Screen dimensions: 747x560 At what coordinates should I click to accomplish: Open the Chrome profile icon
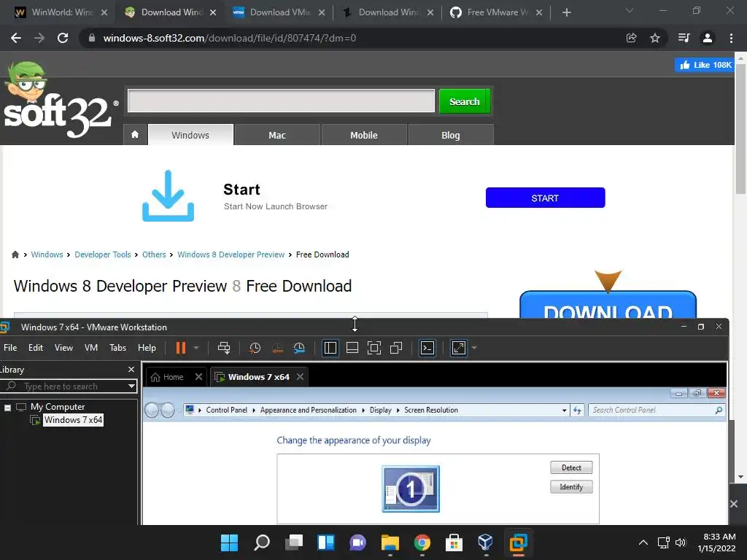[x=708, y=38]
